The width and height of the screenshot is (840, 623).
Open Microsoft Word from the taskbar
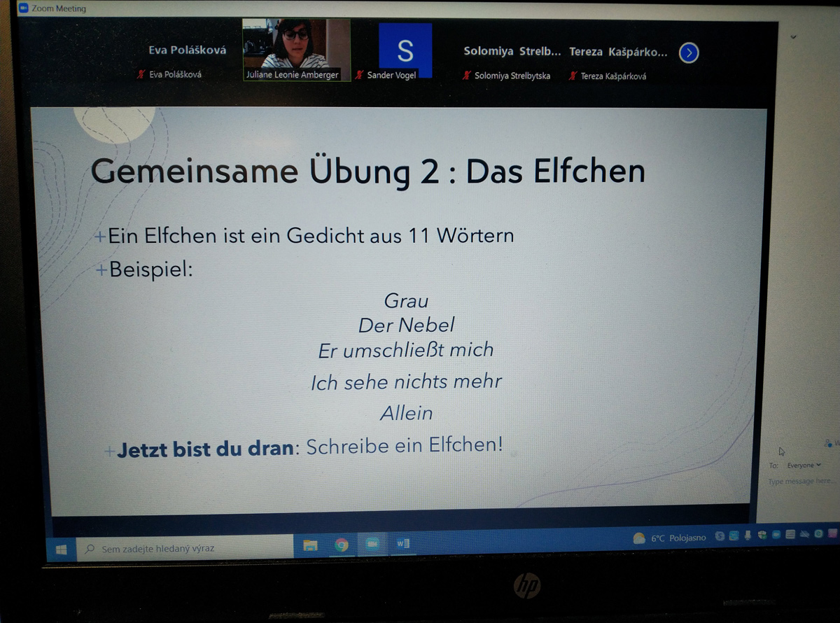pyautogui.click(x=402, y=543)
